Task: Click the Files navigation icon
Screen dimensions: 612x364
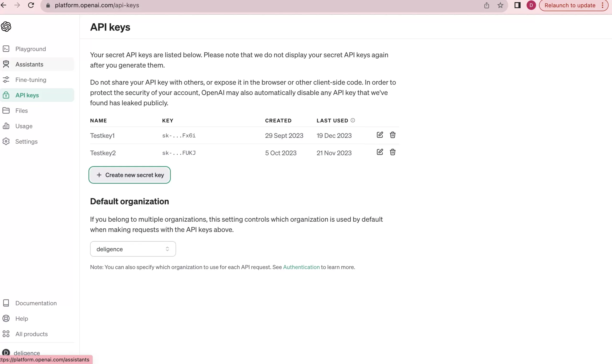Action: (x=6, y=111)
